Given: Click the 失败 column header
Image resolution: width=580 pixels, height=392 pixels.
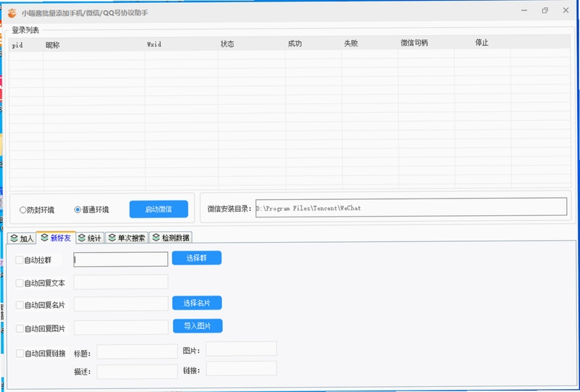Looking at the screenshot, I should click(351, 43).
